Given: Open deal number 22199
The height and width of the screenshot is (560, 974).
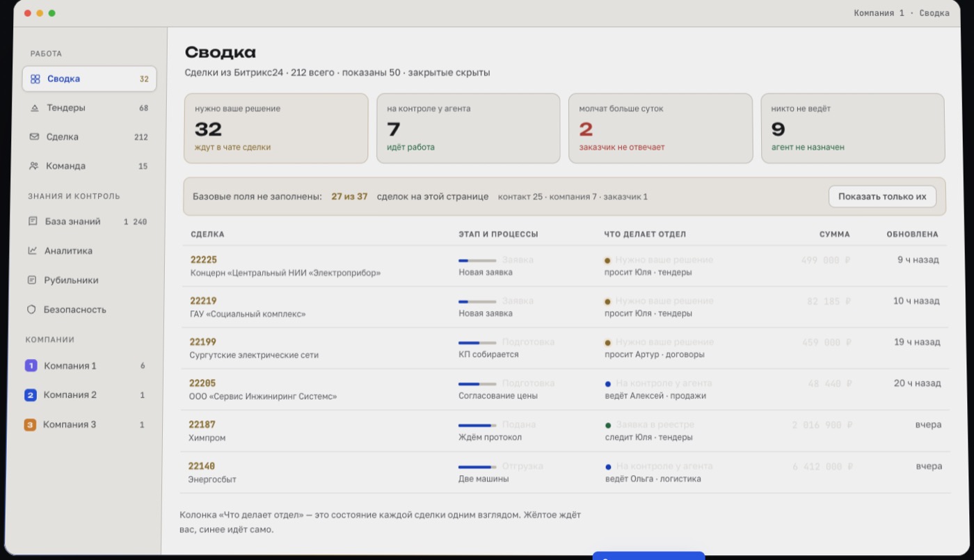Looking at the screenshot, I should 203,342.
